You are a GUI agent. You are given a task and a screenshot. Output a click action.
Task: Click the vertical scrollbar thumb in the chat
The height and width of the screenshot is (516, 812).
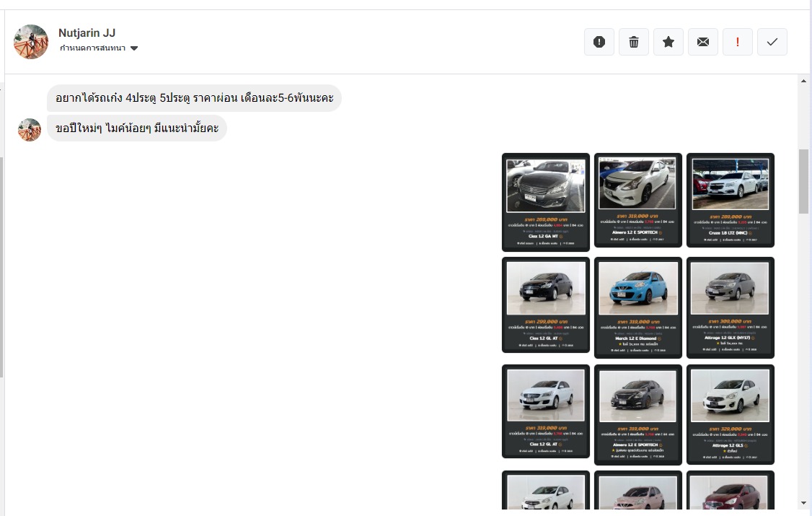pos(804,181)
